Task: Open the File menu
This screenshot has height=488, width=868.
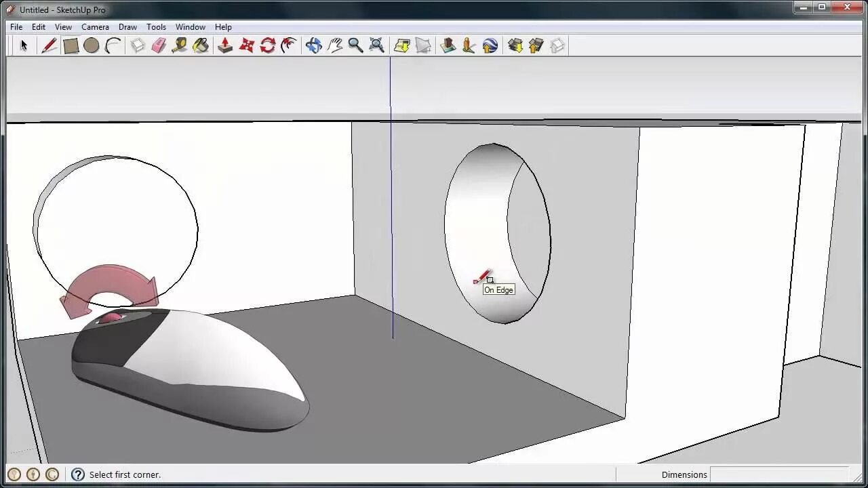Action: (x=16, y=27)
